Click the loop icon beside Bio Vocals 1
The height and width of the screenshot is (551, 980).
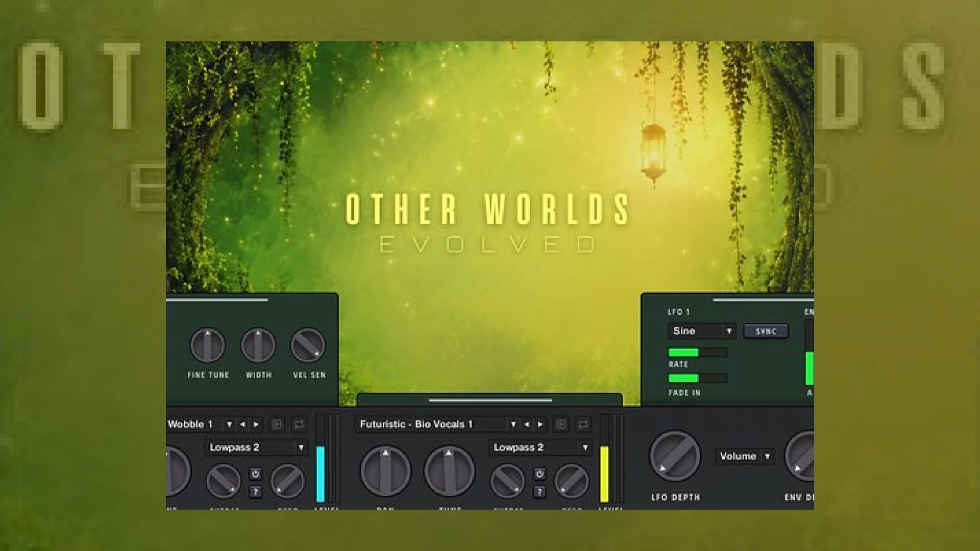[583, 424]
